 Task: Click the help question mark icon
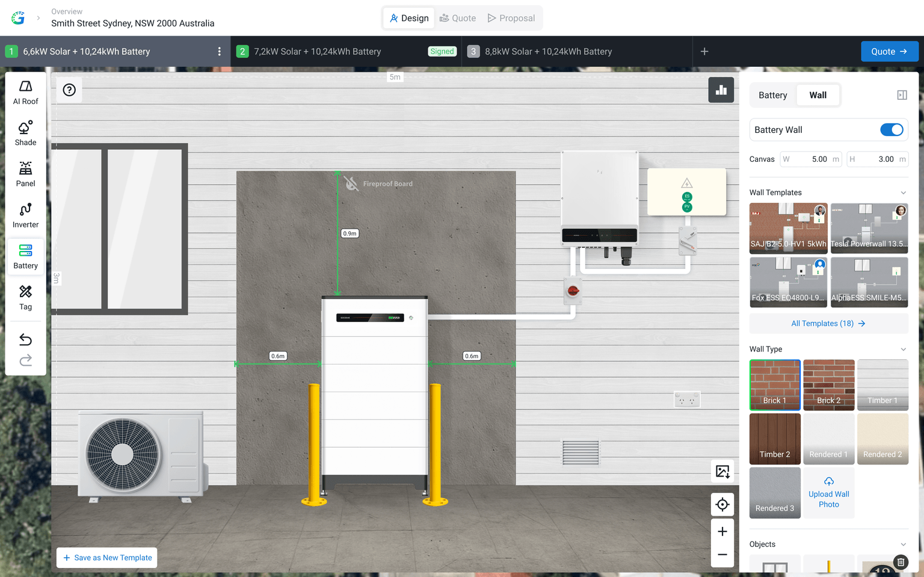[x=69, y=90]
